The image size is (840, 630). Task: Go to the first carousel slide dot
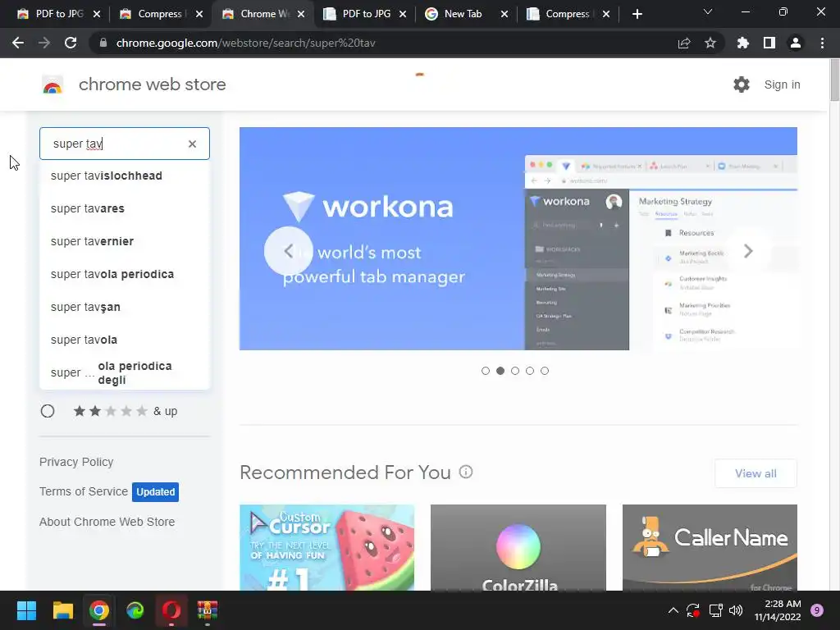(x=486, y=371)
